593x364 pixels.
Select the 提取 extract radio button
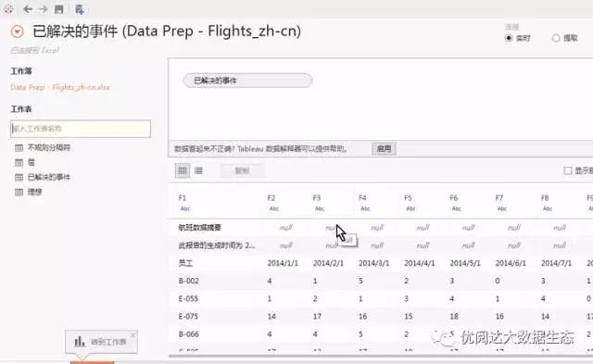coord(556,38)
